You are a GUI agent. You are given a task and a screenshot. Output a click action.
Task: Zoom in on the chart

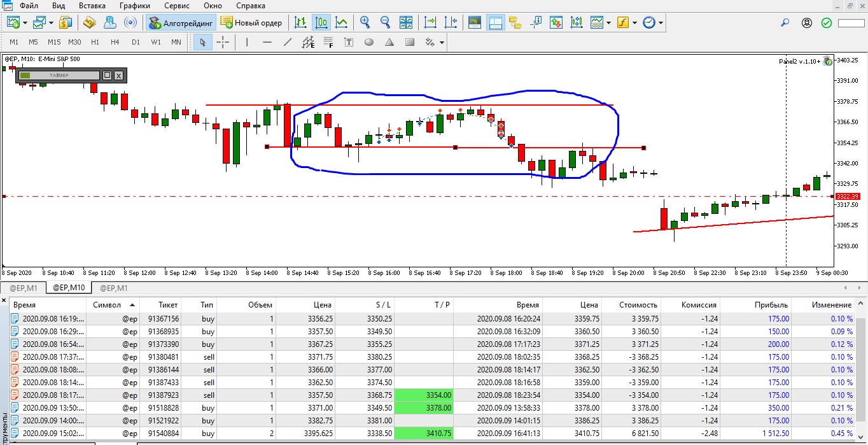point(365,23)
